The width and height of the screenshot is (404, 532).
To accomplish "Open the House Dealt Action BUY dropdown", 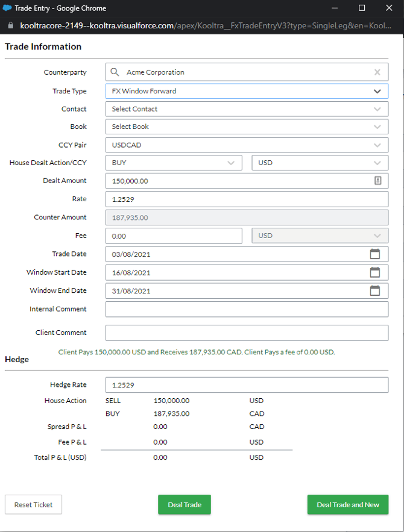I will pyautogui.click(x=174, y=163).
